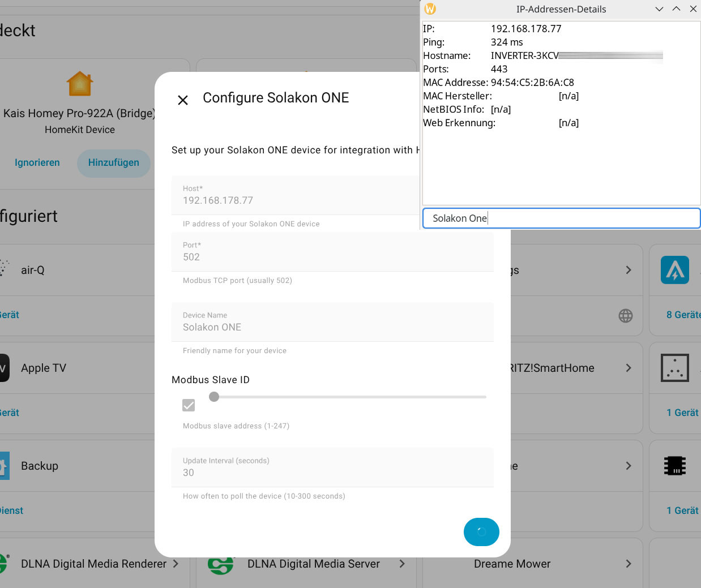Screen dimensions: 701x588
Task: Close the IP-Addressen-Details window
Action: (693, 9)
